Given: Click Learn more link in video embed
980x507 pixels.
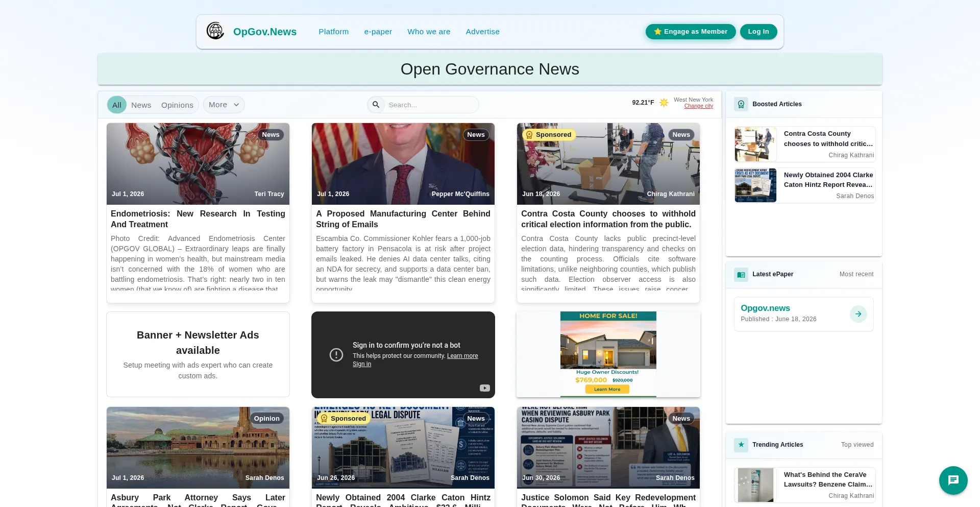Looking at the screenshot, I should (x=462, y=356).
